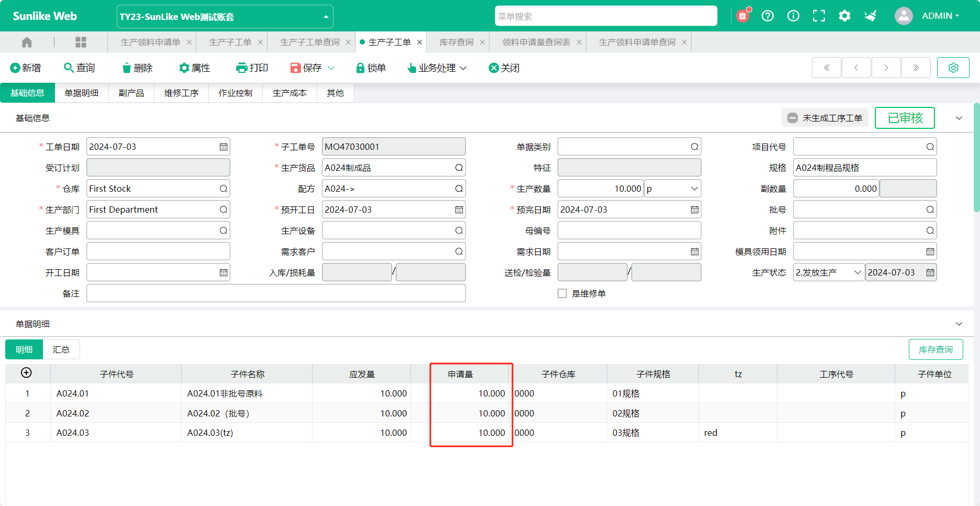Click into the 备注 input field

(276, 294)
